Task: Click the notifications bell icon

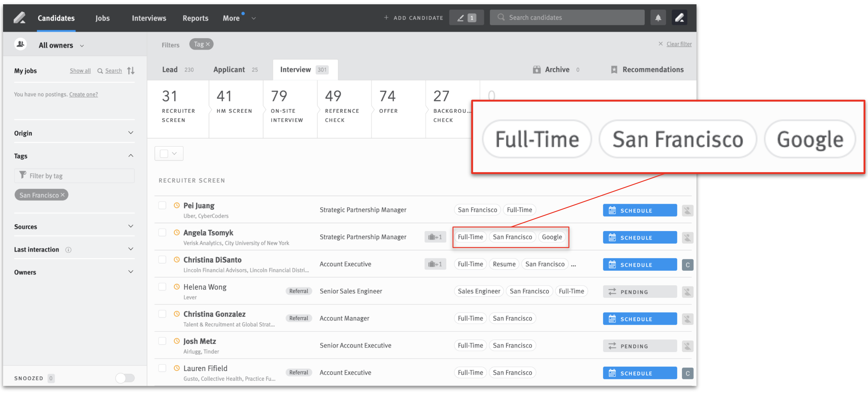Action: coord(658,17)
